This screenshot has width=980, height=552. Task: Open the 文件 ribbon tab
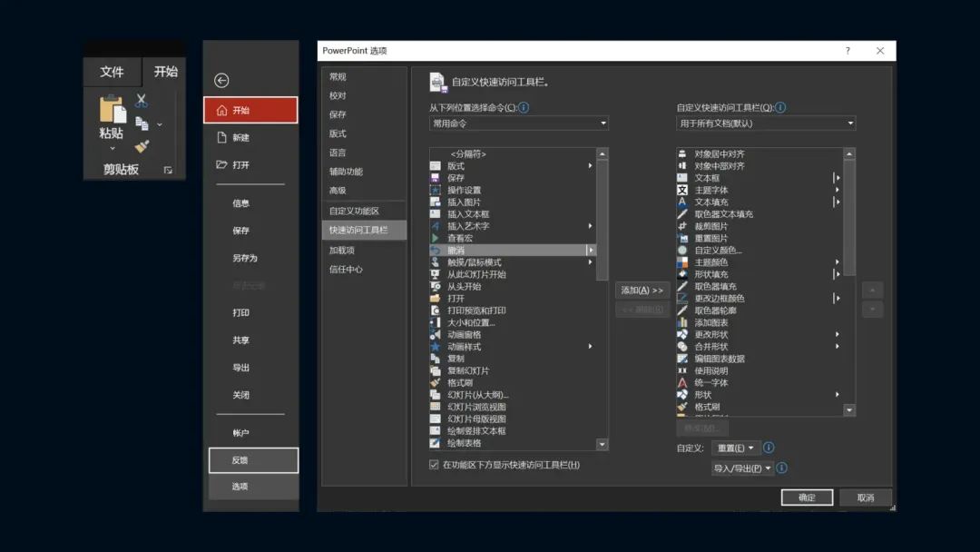pyautogui.click(x=112, y=72)
